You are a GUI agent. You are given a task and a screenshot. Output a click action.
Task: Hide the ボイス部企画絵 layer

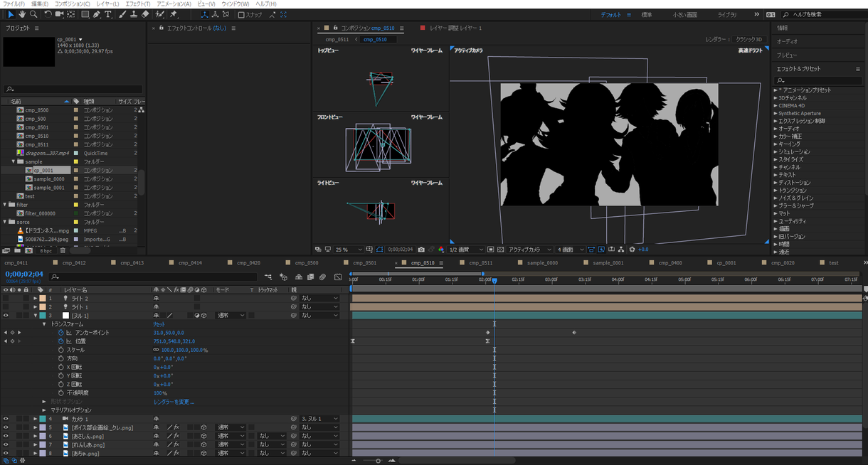pos(6,427)
